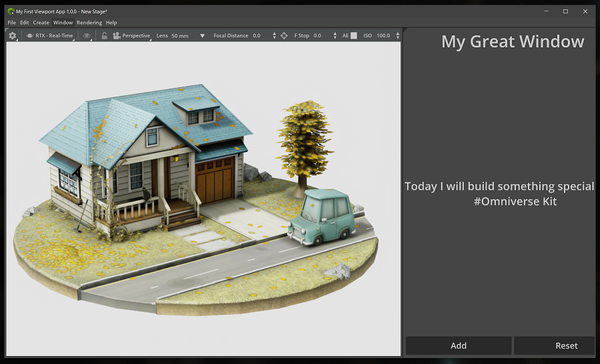Adjust the Focal Distance stepper arrows

274,36
